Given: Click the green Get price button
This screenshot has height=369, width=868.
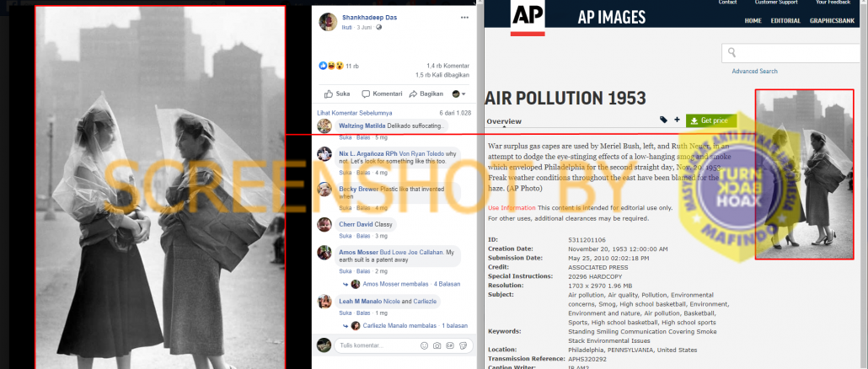Looking at the screenshot, I should [711, 120].
